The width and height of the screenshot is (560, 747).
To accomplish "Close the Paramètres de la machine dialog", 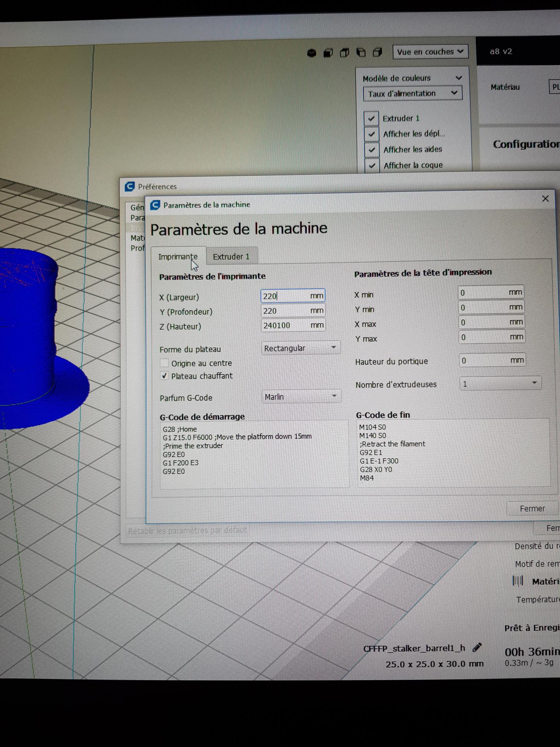I will [x=545, y=199].
